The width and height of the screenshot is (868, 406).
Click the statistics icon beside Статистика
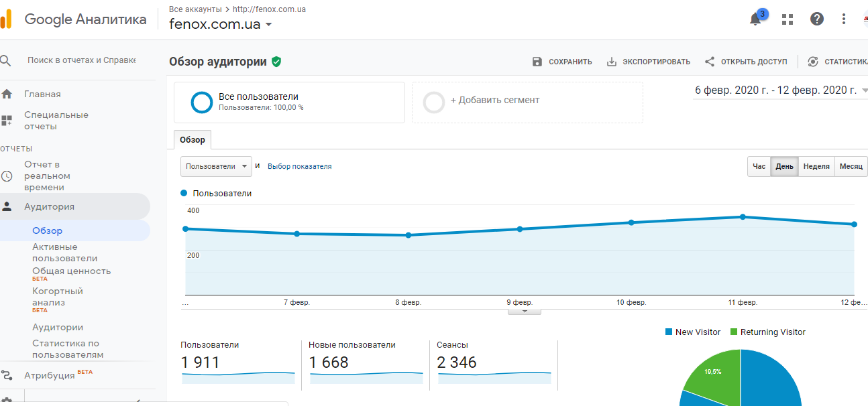coord(813,62)
